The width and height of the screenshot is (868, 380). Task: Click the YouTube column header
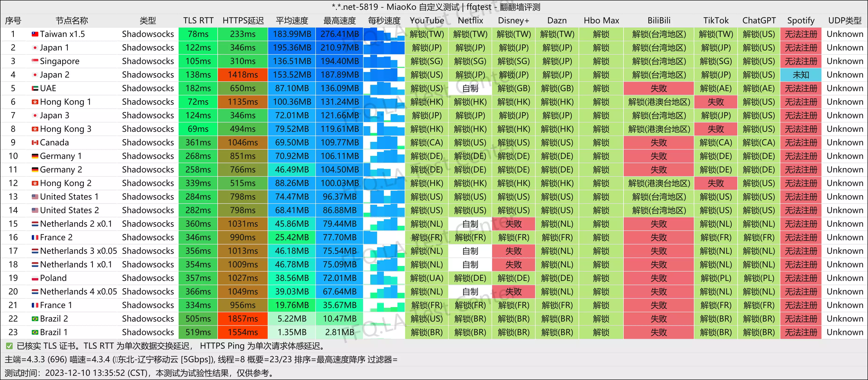427,21
